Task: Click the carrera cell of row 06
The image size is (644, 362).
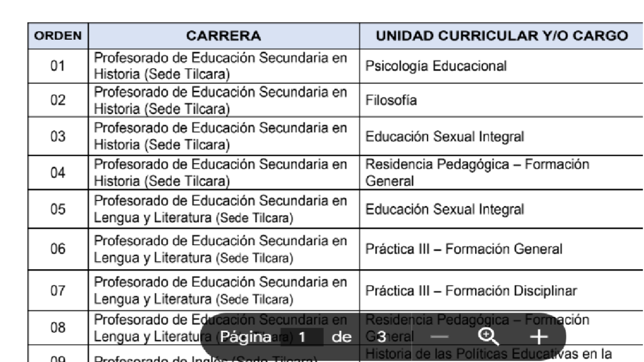Action: pyautogui.click(x=224, y=249)
